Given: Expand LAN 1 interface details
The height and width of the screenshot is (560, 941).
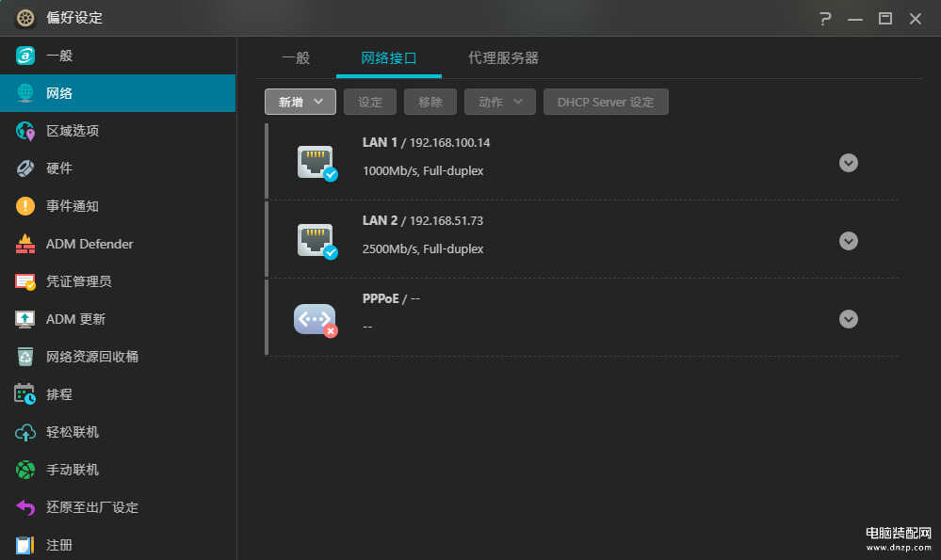Looking at the screenshot, I should (x=848, y=163).
